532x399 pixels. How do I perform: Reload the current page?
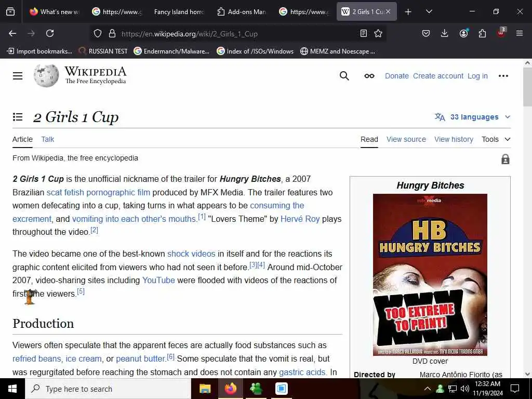(50, 33)
